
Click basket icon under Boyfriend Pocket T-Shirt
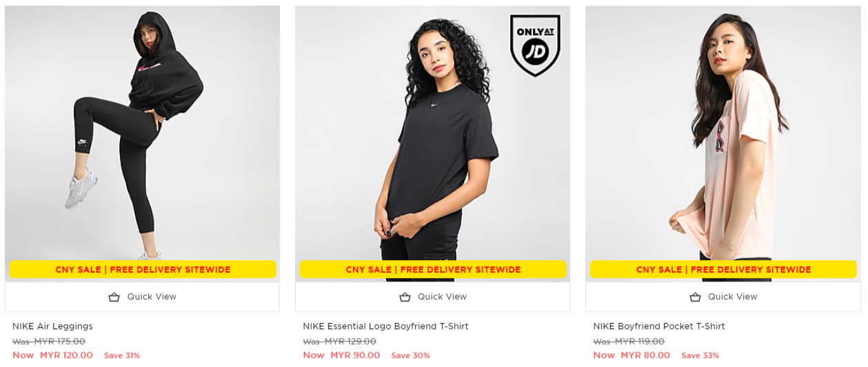(x=695, y=297)
